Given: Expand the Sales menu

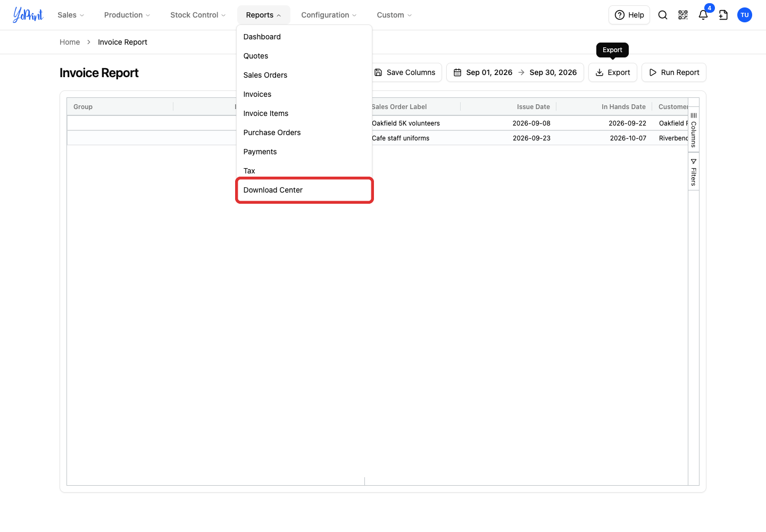Looking at the screenshot, I should (71, 15).
